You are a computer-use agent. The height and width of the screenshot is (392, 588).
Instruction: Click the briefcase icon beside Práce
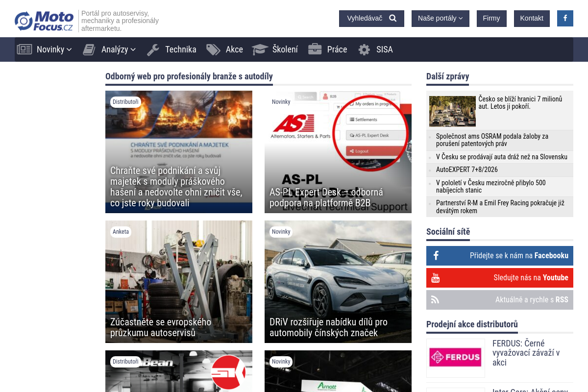[315, 49]
